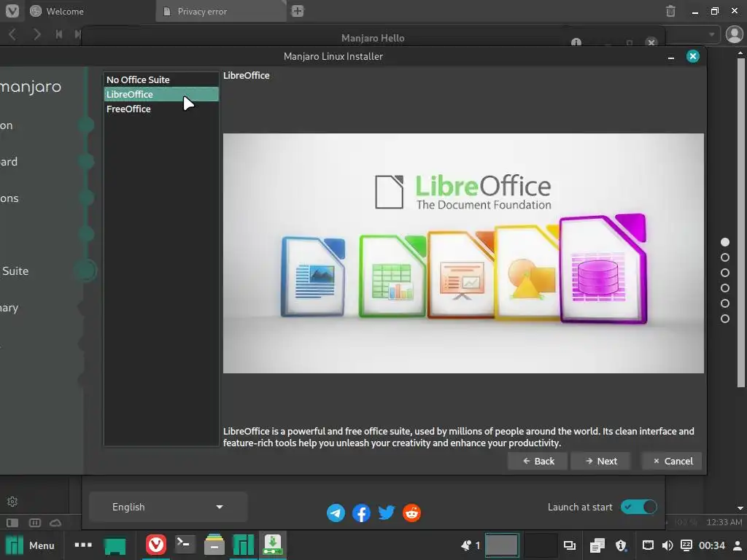This screenshot has height=560, width=747.
Task: Go Back to the previous installer step
Action: coord(538,461)
